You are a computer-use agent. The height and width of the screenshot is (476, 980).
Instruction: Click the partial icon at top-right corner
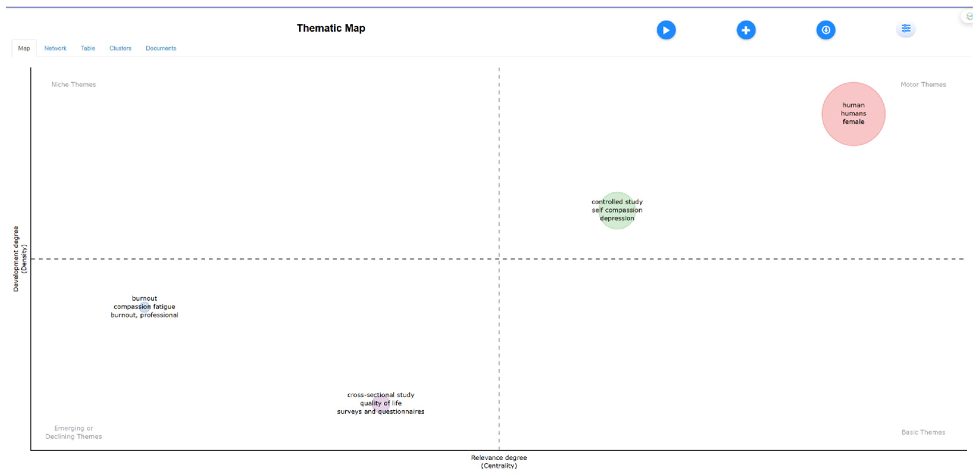point(969,16)
